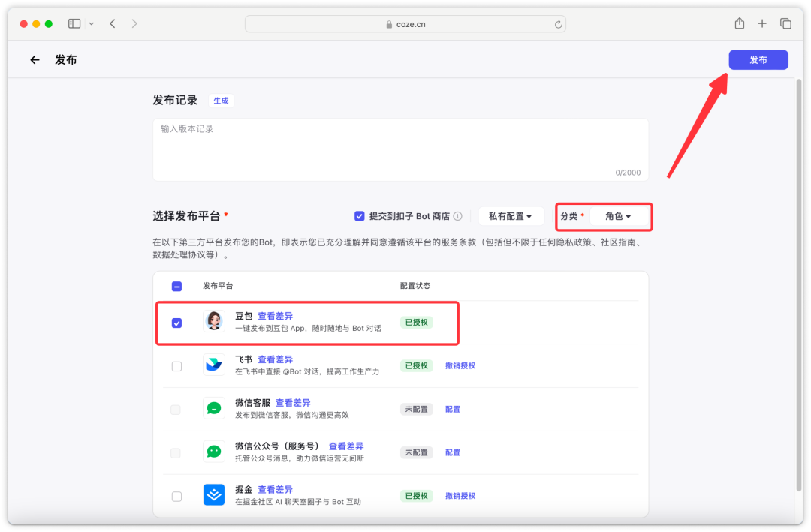Screen dimensions: 811x532
Task: Click the 豆包 avatar icon
Action: [215, 322]
